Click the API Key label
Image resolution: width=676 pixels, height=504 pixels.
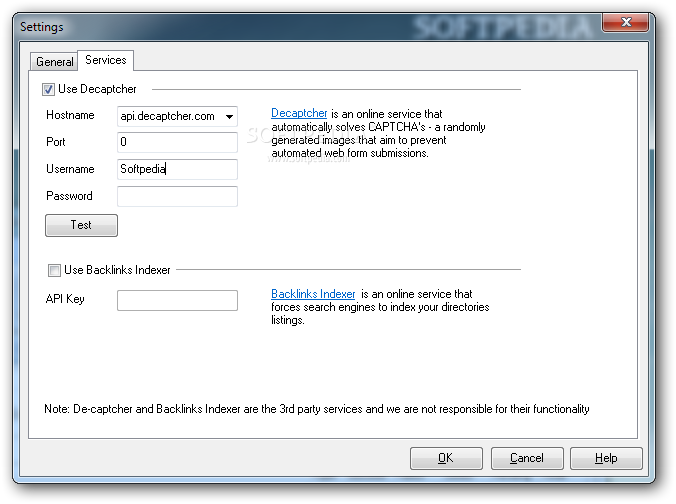65,299
